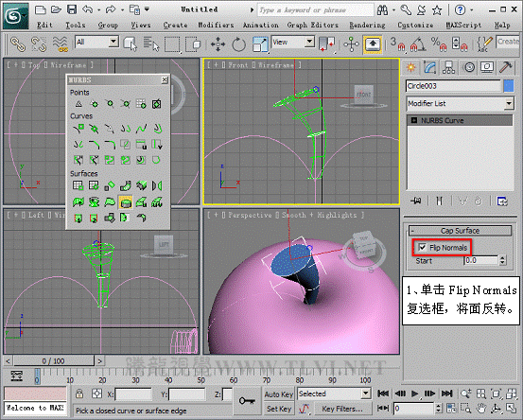Uncheck the Flip Normals checkbox
The width and height of the screenshot is (523, 420).
coord(422,247)
